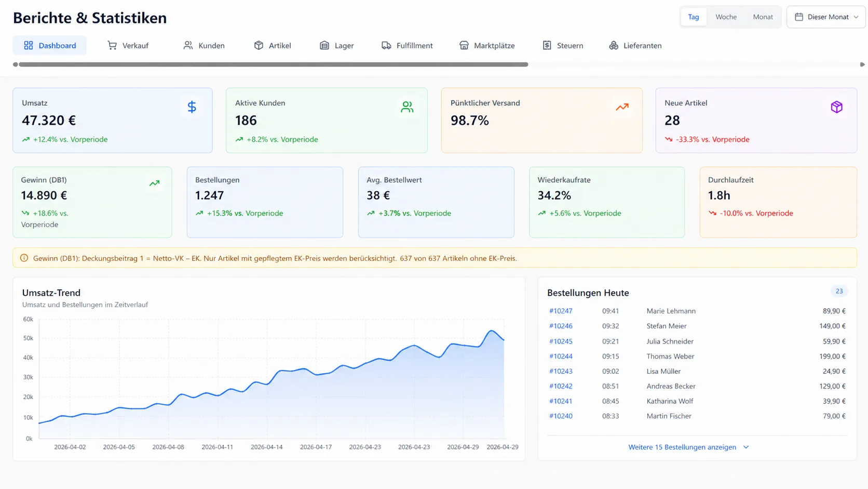Click the info icon in the Gewinn notice
The image size is (868, 489).
[24, 258]
